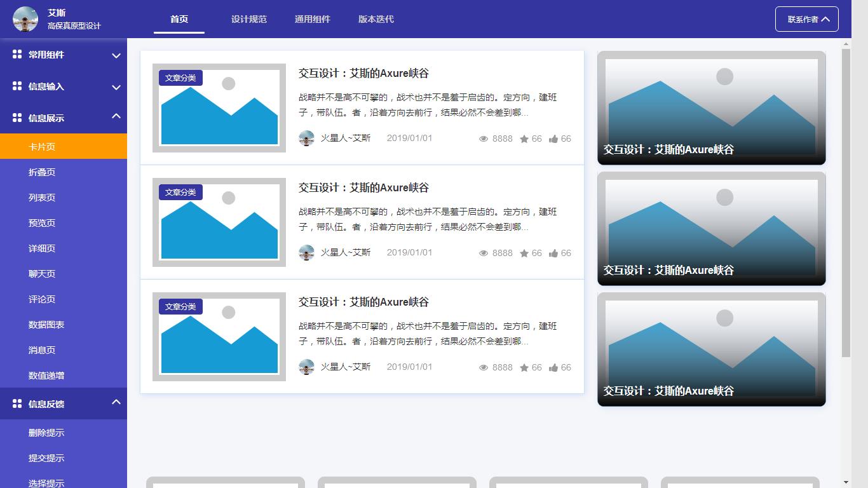Switch to the 版本迭代 tab
This screenshot has width=868, height=488.
(x=376, y=19)
